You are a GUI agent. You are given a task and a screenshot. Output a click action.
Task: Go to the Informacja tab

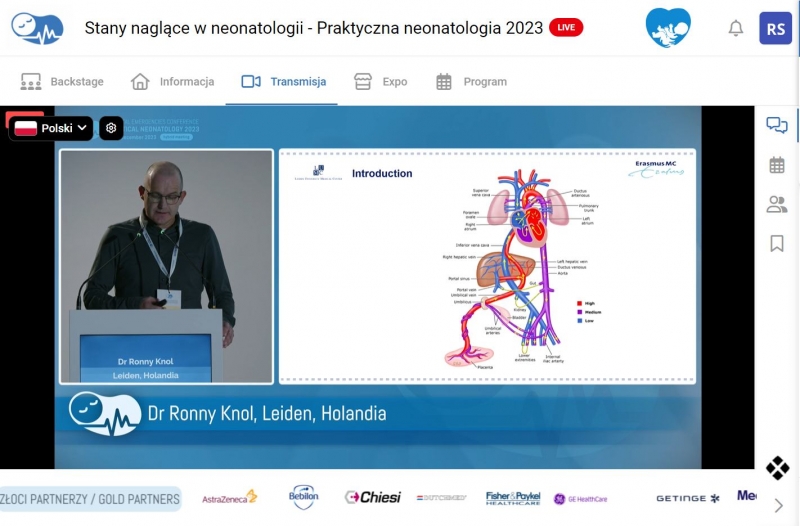[x=173, y=82]
